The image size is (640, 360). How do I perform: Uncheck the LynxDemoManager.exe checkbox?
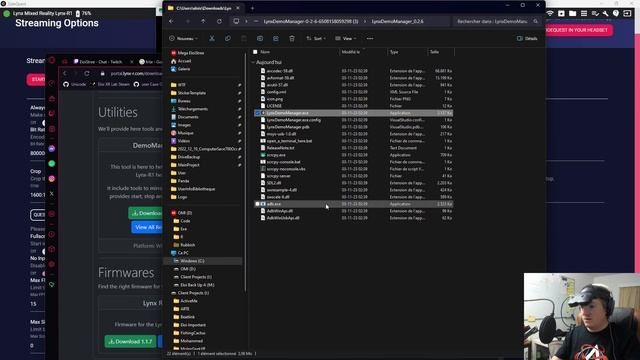(257, 113)
